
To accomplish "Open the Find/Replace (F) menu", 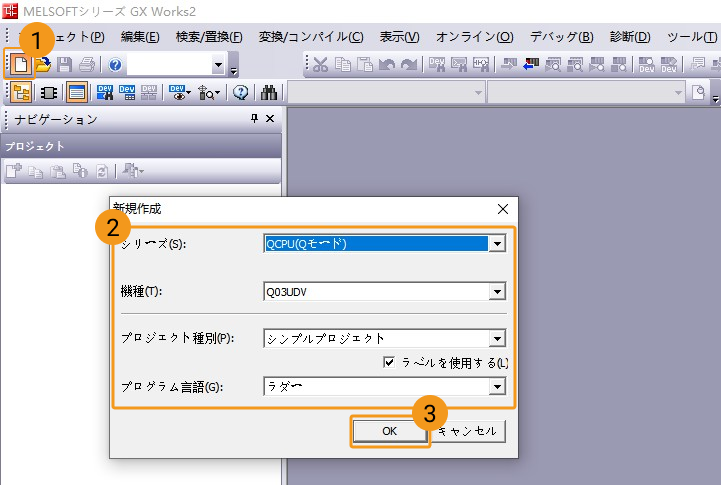I will [x=209, y=37].
